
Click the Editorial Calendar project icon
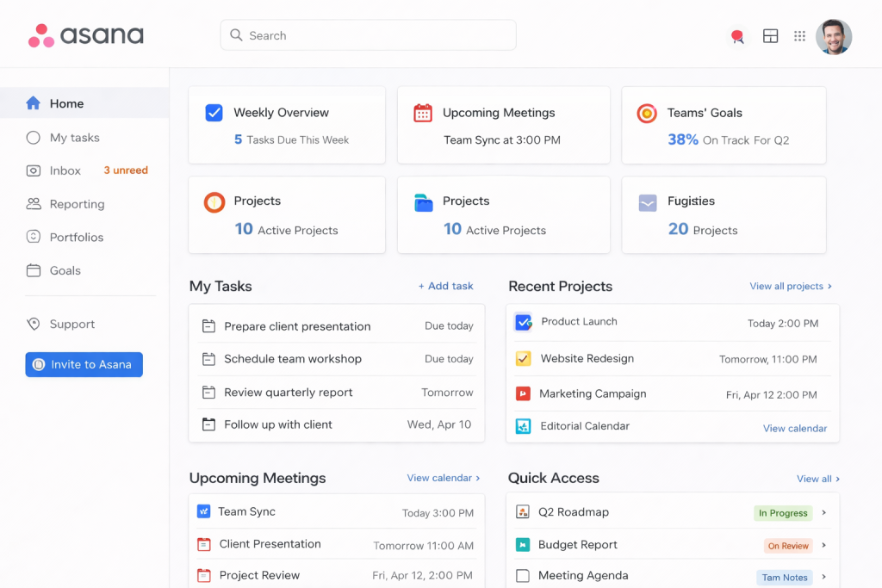pyautogui.click(x=523, y=426)
